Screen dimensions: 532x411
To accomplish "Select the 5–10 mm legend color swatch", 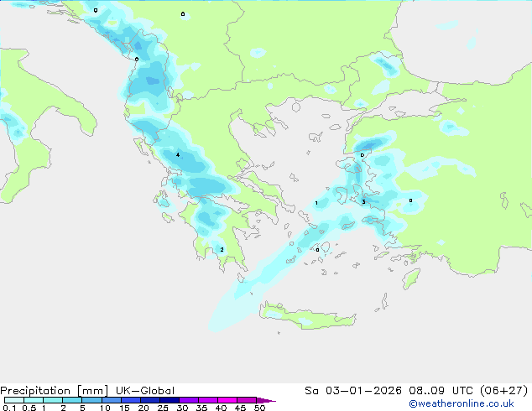I will click(91, 400).
